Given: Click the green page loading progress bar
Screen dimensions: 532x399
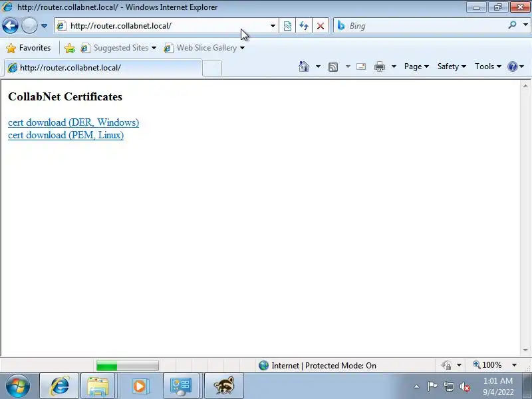Looking at the screenshot, I should (127, 366).
